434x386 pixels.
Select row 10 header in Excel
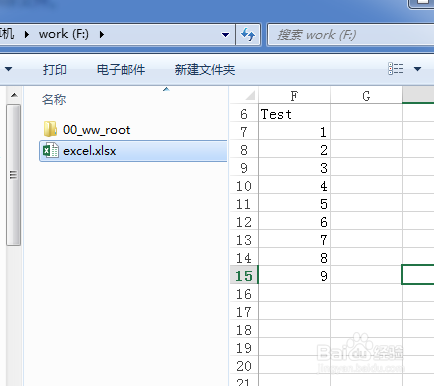(244, 186)
